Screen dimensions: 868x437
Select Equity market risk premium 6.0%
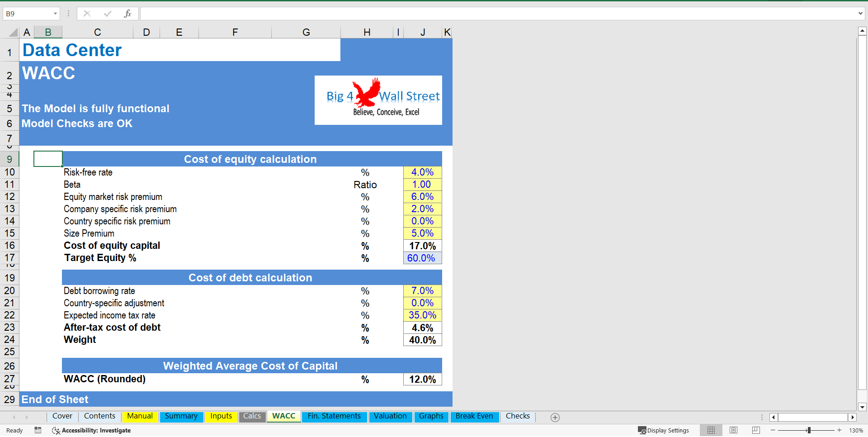point(422,197)
